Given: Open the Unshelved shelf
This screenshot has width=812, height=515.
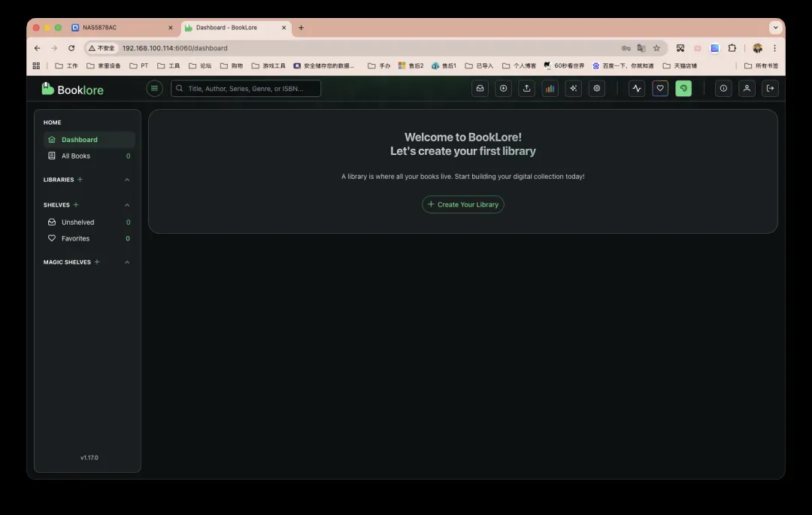Looking at the screenshot, I should 89,222.
